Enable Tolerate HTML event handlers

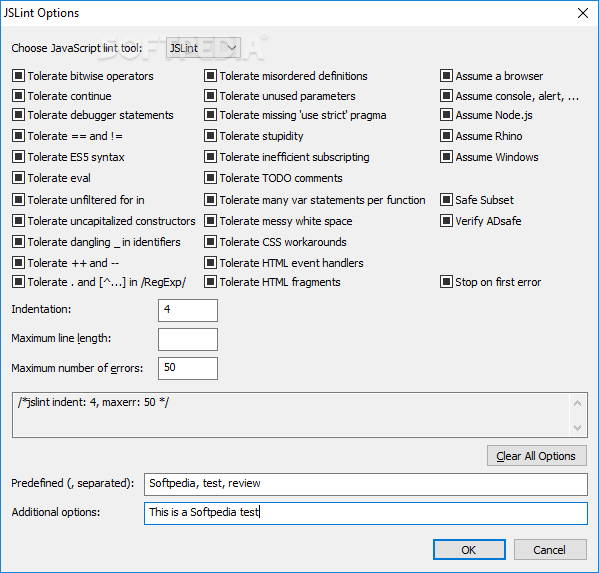point(210,262)
